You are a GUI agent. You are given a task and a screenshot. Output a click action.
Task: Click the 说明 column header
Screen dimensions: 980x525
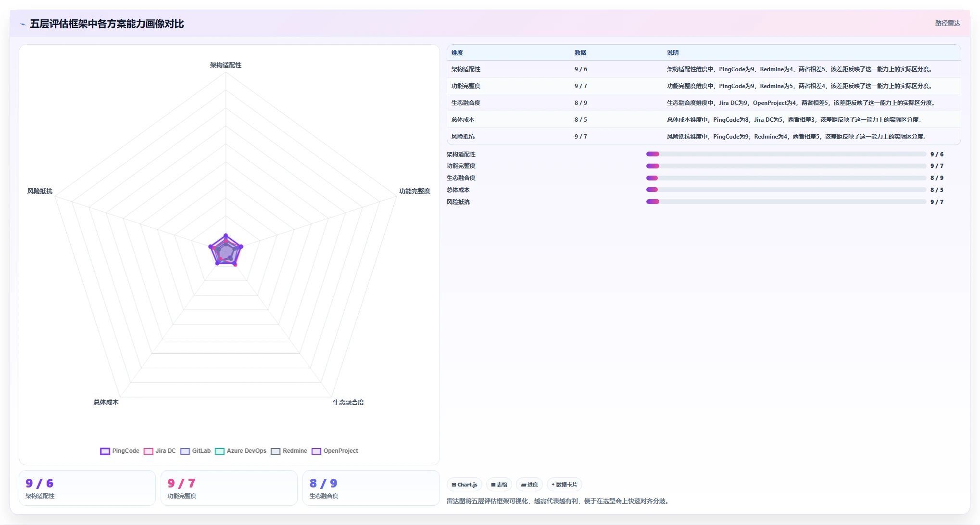(x=673, y=53)
